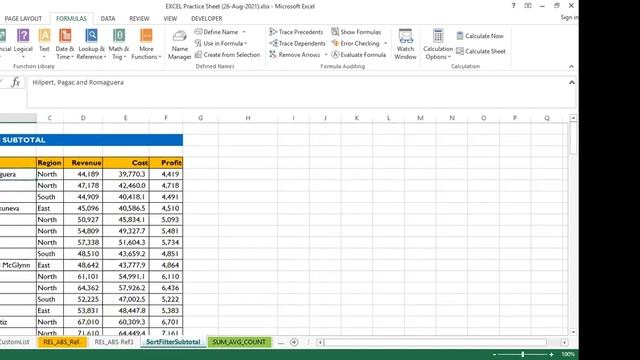Expand Error Checking dropdown arrow

click(x=385, y=43)
